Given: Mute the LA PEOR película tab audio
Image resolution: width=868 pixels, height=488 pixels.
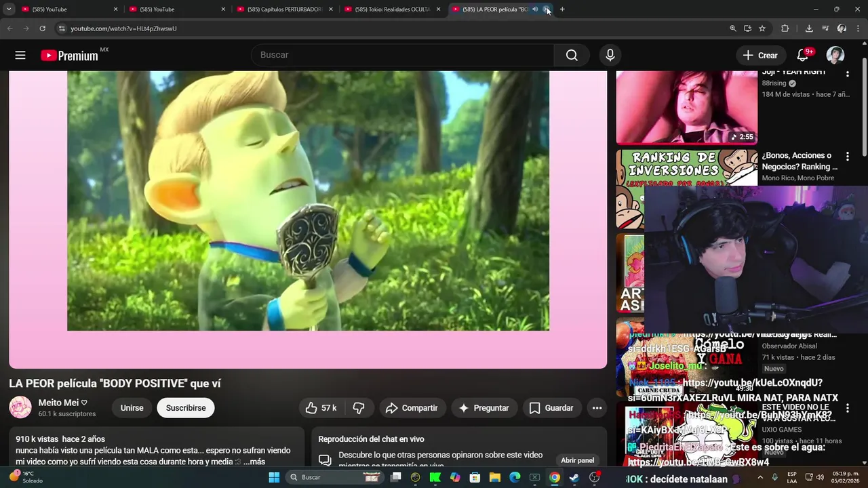Looking at the screenshot, I should coord(535,9).
